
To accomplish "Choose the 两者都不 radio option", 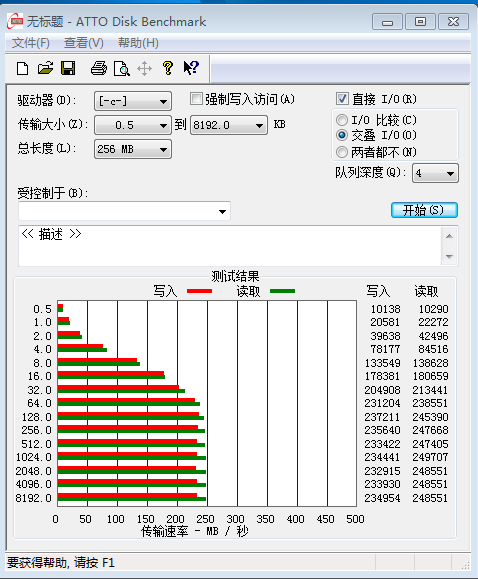I will pos(342,152).
